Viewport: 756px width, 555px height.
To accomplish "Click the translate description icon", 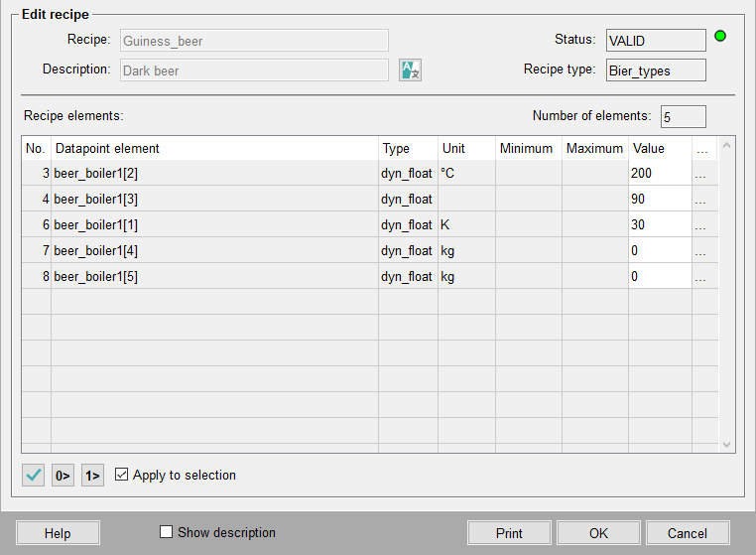I will tap(410, 70).
